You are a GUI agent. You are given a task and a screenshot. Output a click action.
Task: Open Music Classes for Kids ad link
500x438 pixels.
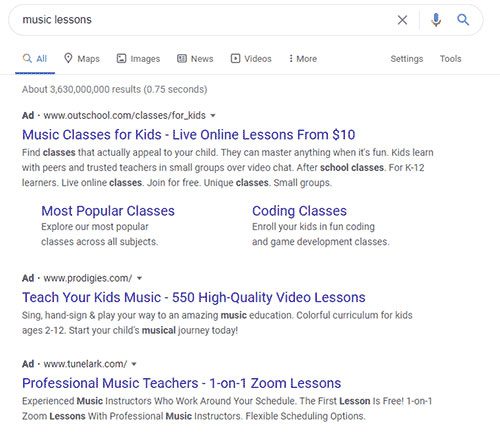tap(189, 135)
